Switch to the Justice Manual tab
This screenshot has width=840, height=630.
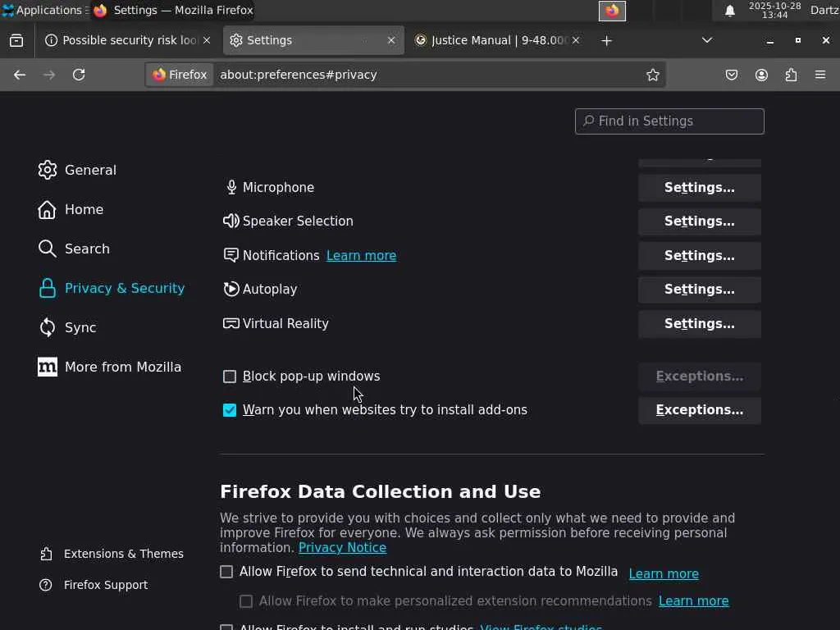[x=496, y=40]
